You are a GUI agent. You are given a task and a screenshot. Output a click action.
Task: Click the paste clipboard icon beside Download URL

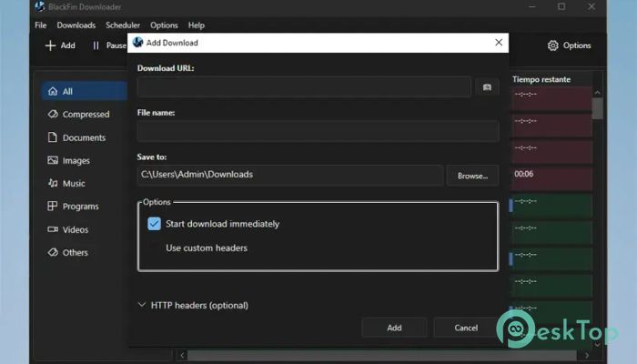pos(487,87)
